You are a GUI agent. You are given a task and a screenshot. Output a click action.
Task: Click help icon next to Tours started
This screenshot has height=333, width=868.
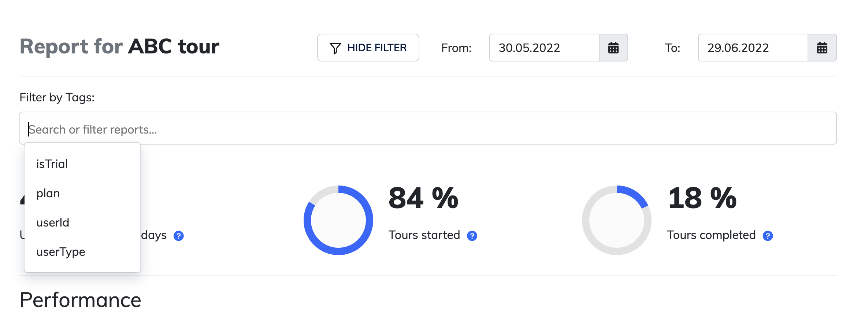click(x=472, y=236)
